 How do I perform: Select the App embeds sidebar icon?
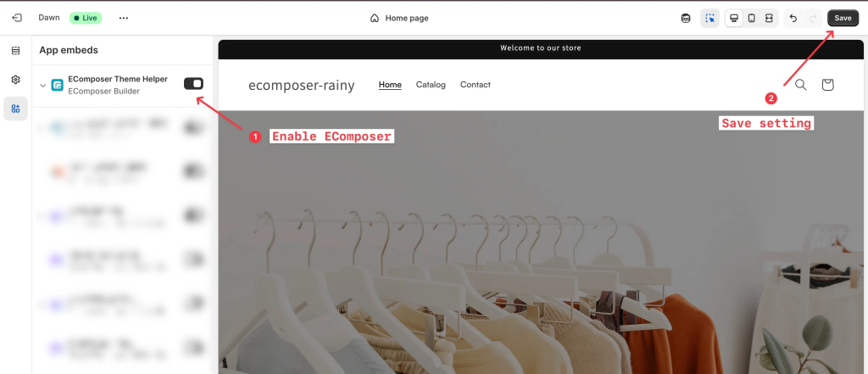[15, 109]
